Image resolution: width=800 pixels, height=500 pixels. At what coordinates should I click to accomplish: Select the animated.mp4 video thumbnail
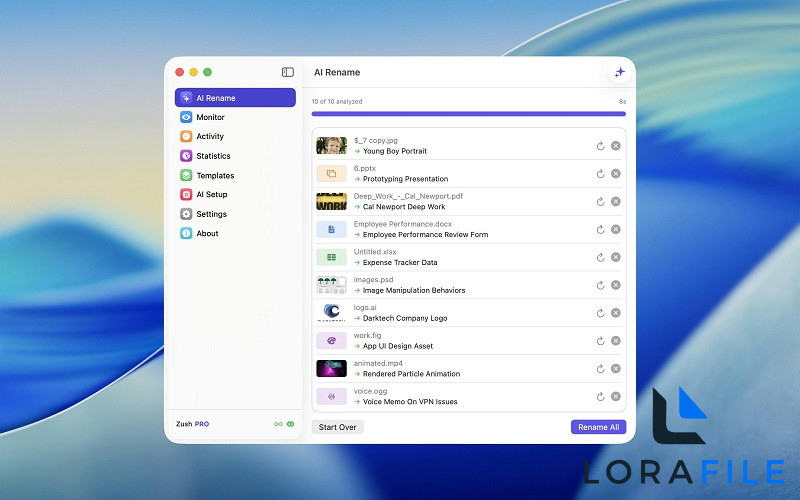(x=332, y=368)
